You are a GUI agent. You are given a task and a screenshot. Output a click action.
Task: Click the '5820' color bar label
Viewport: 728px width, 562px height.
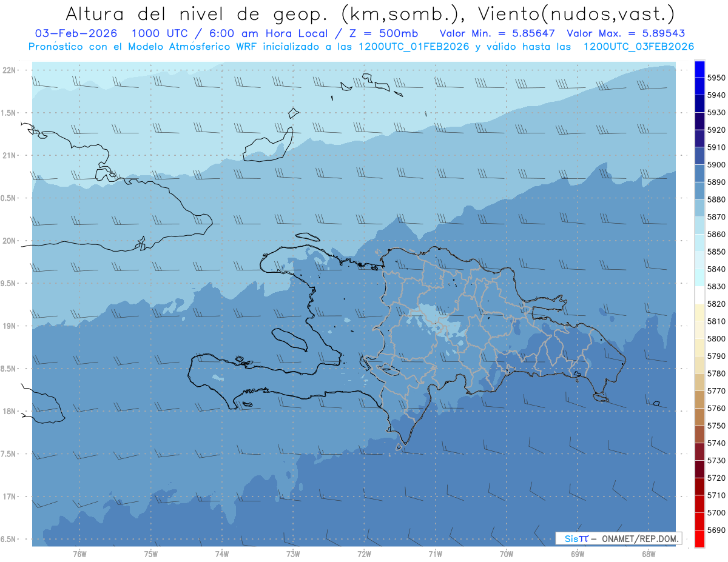click(x=716, y=304)
